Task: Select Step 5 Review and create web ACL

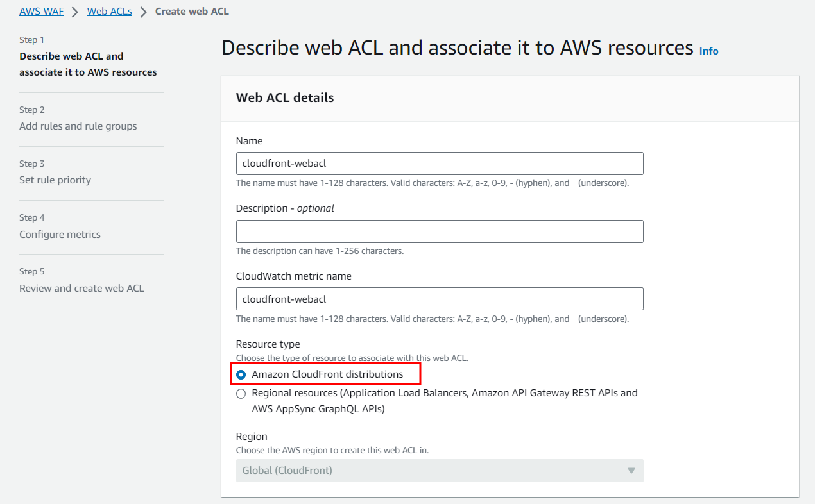Action: coord(81,288)
